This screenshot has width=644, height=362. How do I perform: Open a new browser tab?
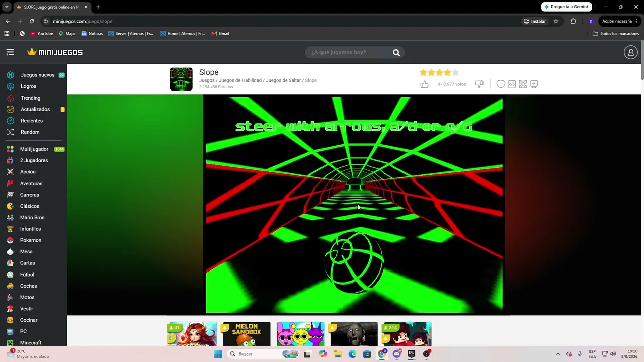(98, 7)
